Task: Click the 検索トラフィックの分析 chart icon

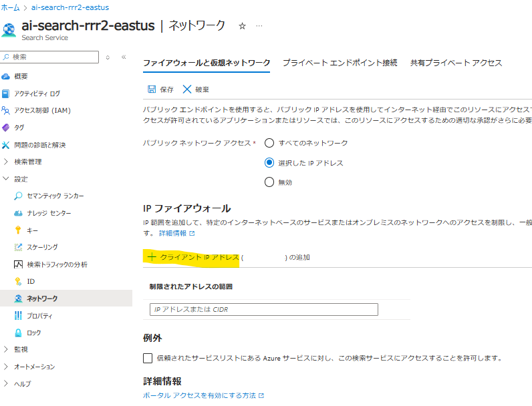Action: point(18,264)
